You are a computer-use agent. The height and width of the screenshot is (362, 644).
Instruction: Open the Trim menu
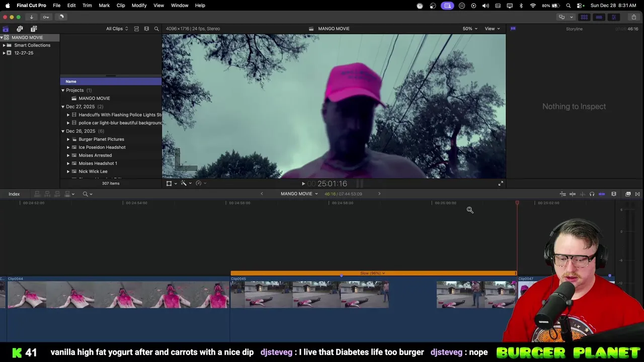pos(87,6)
